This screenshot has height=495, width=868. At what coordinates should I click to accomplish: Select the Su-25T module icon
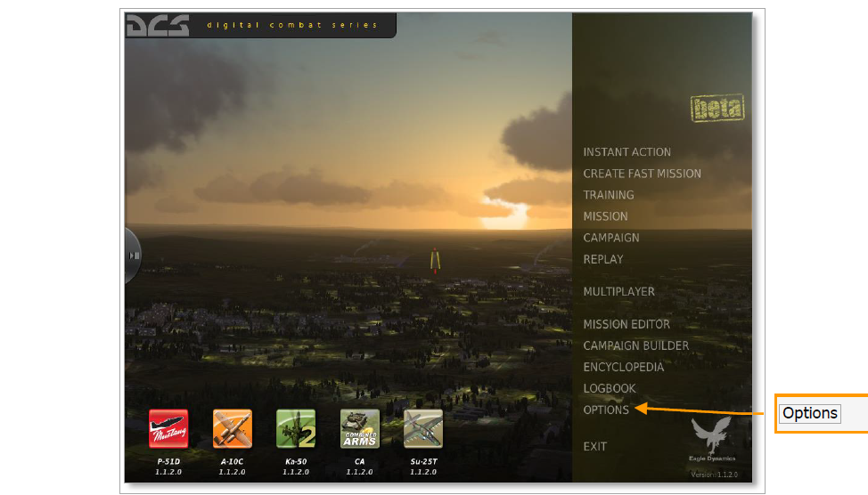423,428
